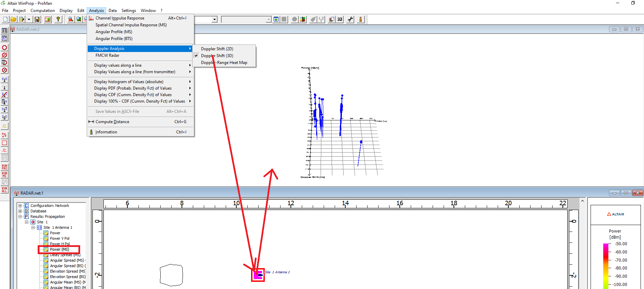This screenshot has width=644, height=289.
Task: Select Compute Distance menu entry
Action: click(x=141, y=122)
